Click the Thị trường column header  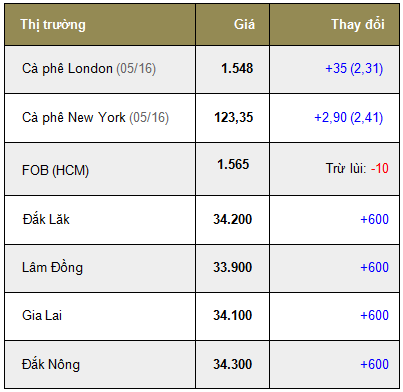coord(53,25)
